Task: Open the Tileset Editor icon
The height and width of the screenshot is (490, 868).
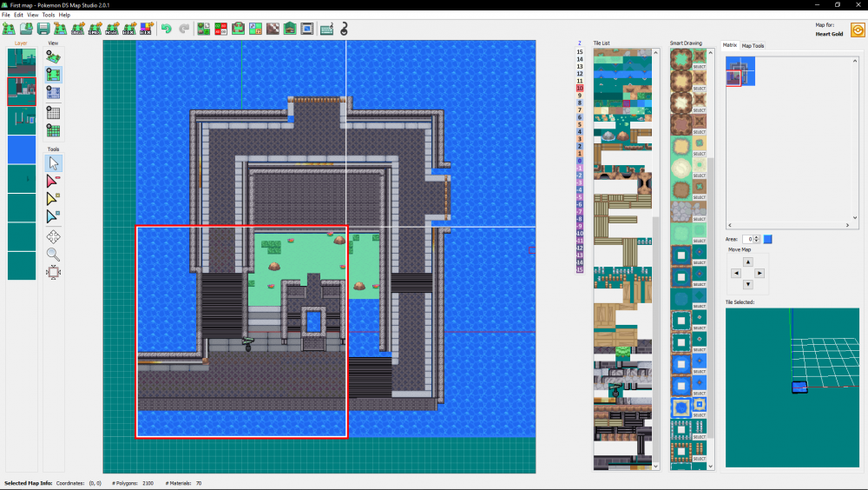Action: (x=204, y=29)
